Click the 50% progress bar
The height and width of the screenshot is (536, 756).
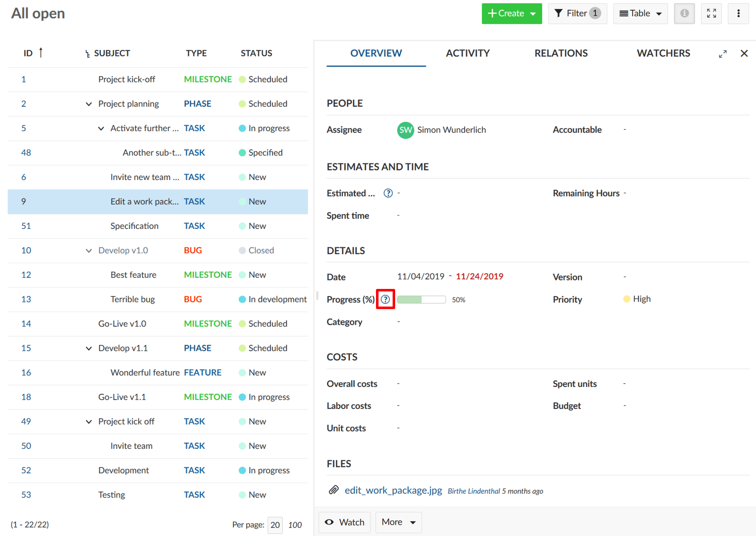point(421,300)
